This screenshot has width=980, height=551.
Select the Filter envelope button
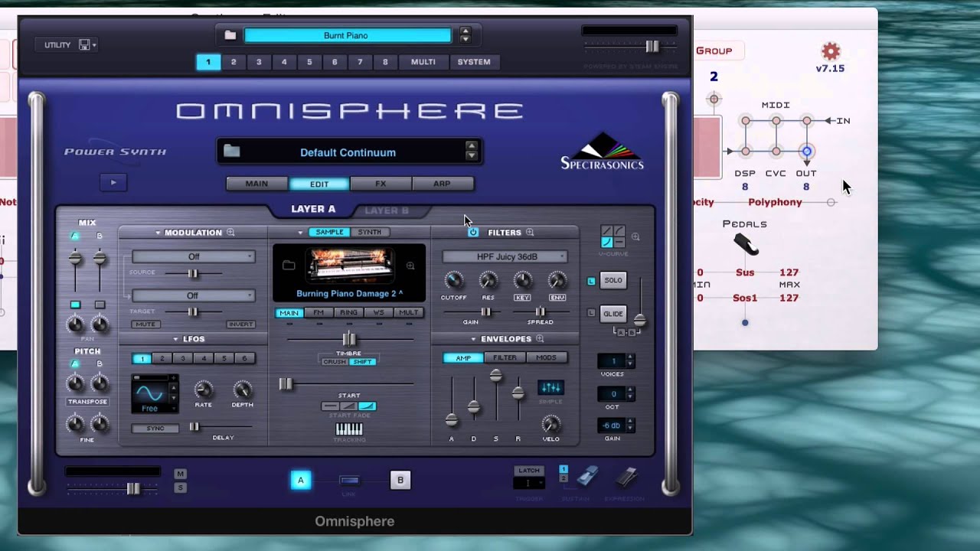[x=505, y=357]
